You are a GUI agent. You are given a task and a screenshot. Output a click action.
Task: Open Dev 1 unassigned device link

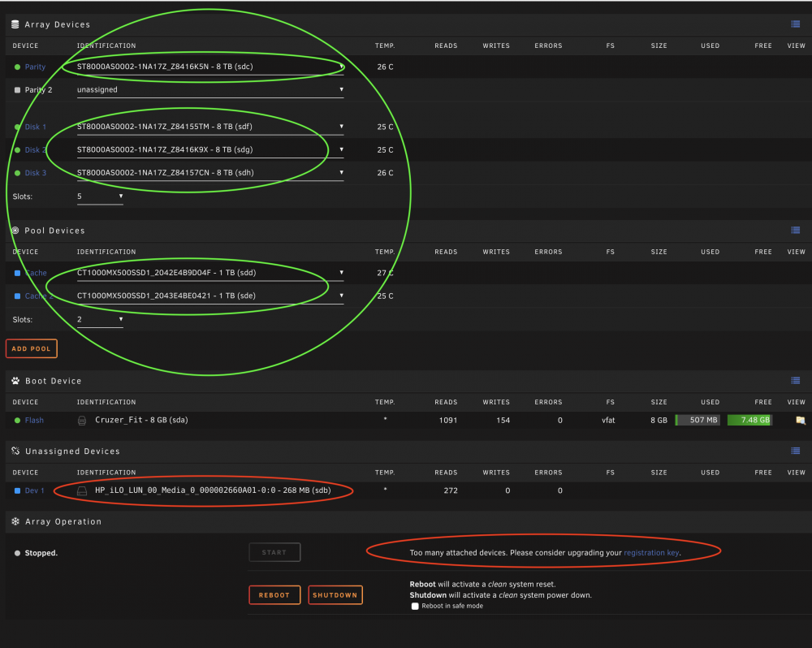pos(34,490)
